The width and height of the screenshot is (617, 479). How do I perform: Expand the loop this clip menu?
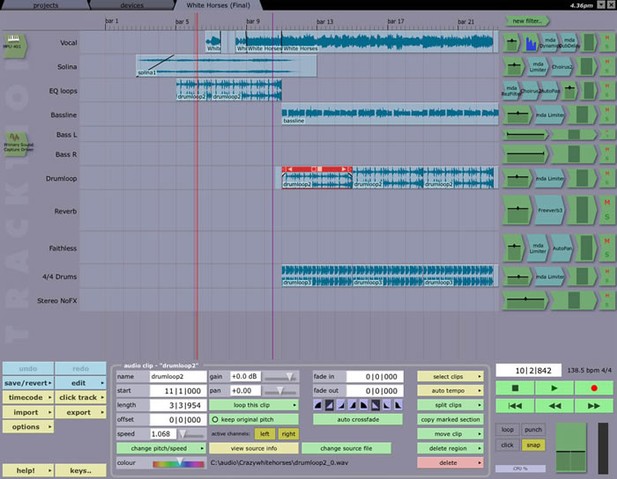[252, 405]
